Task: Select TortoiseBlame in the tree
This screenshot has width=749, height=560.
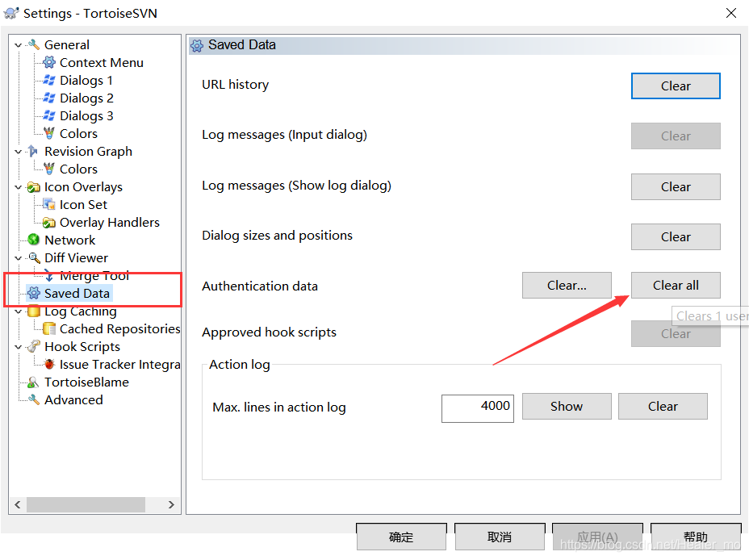Action: [86, 382]
